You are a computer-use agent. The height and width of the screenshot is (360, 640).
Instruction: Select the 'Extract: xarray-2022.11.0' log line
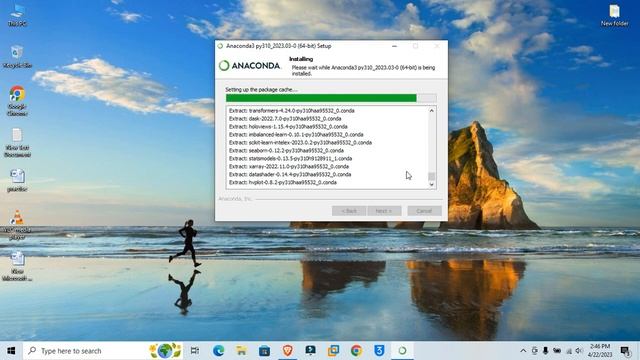[289, 166]
